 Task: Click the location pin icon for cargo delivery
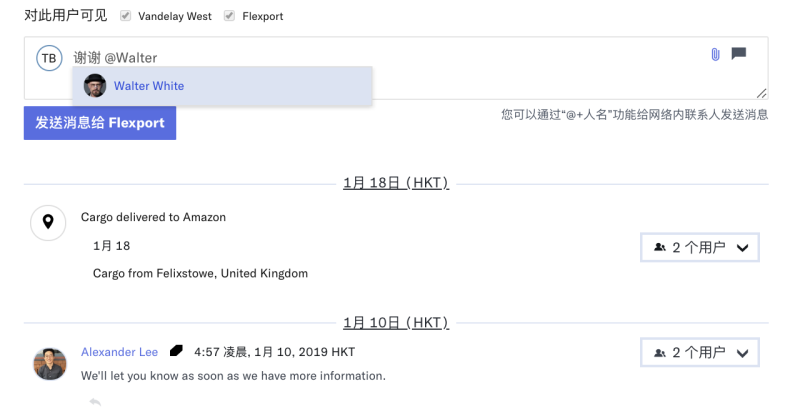(x=48, y=223)
